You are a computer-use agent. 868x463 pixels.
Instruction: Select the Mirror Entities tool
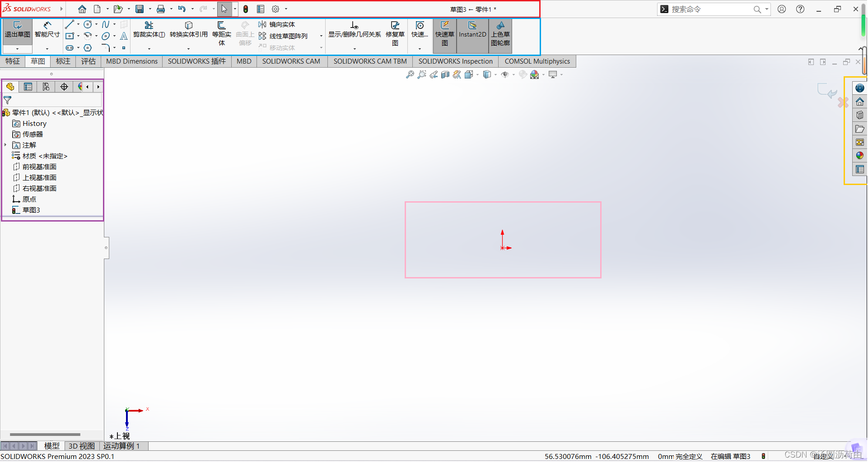(276, 24)
